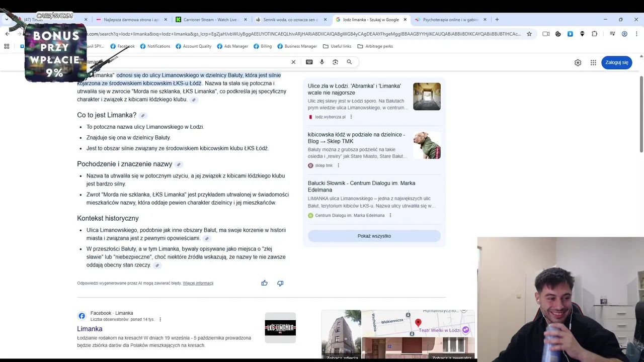Open the Extensions puzzle menu

(x=595, y=34)
